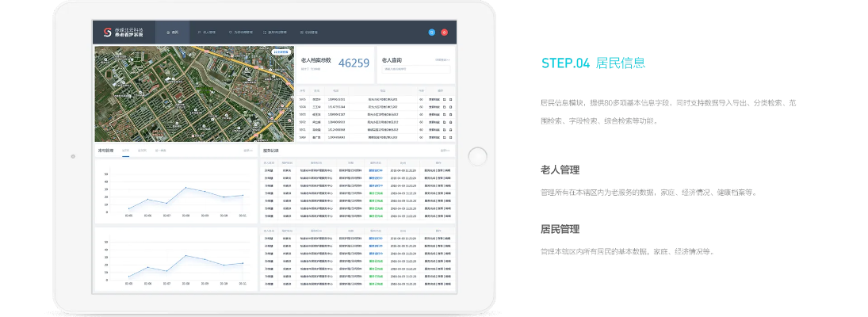Image resolution: width=868 pixels, height=317 pixels.
Task: Open the 首页 home tab in navigation
Action: pyautogui.click(x=172, y=32)
